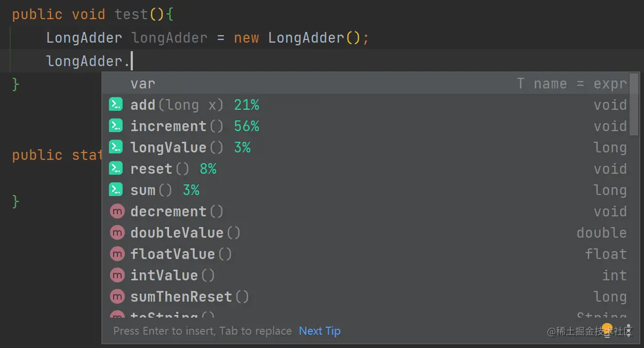Click the completion list scrollbar thumb
The width and height of the screenshot is (644, 348).
click(634, 104)
